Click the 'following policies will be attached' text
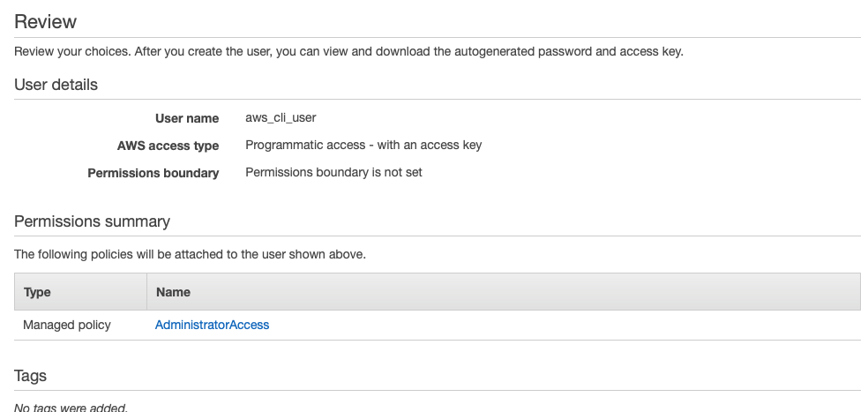The image size is (868, 412). coord(190,254)
